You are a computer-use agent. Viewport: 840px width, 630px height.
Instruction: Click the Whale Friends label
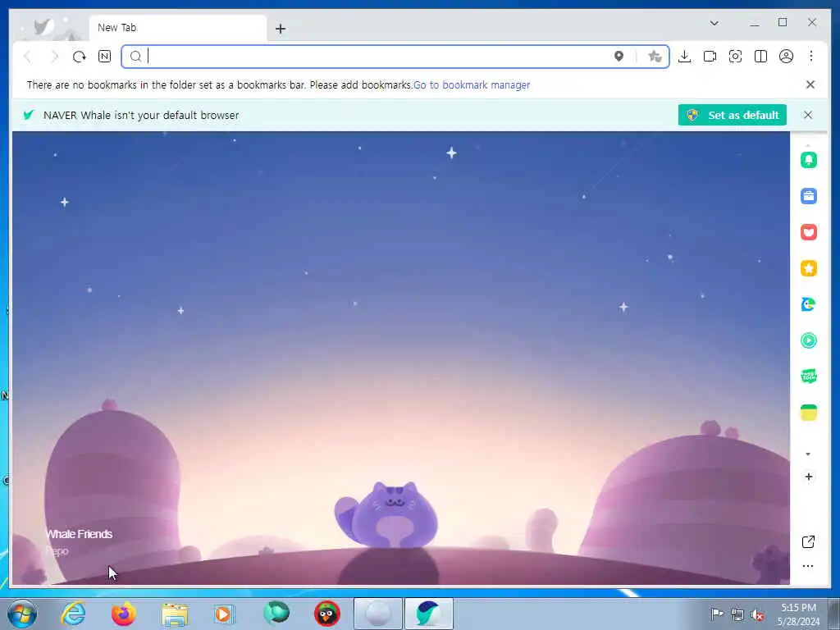coord(80,534)
